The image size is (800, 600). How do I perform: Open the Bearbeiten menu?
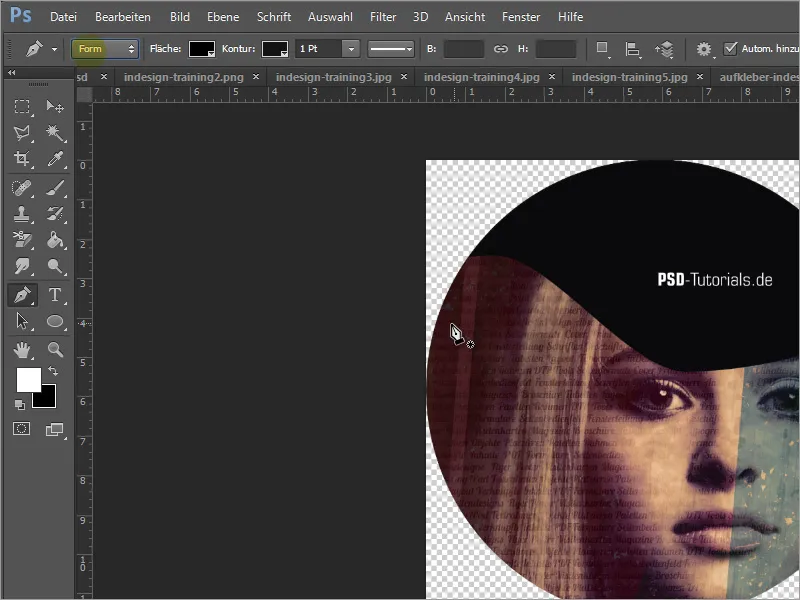point(122,17)
